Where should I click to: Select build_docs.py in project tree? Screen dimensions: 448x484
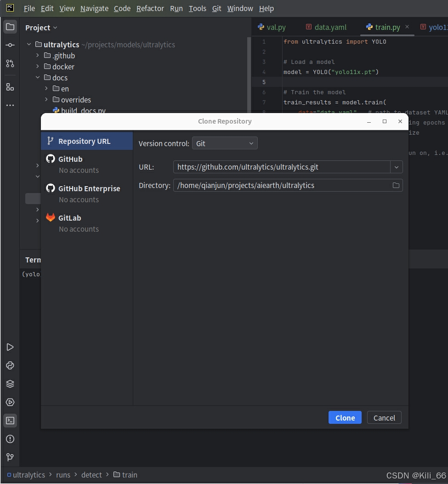79,110
